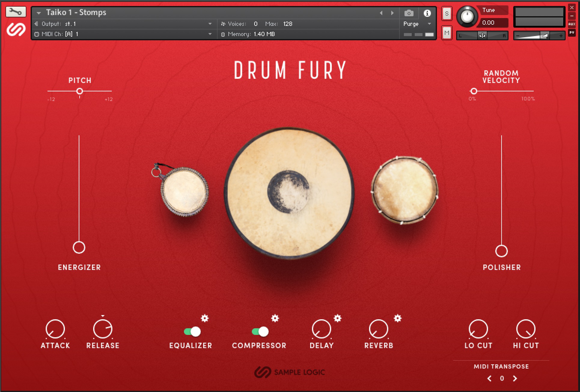Toggle the Equalizer switch
580x392 pixels.
pyautogui.click(x=192, y=332)
